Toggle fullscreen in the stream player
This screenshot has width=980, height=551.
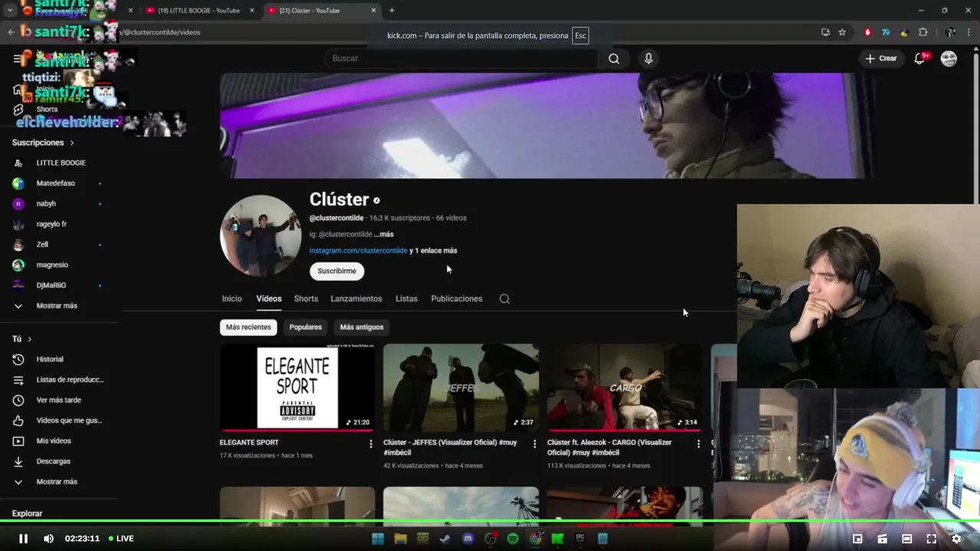coord(932,539)
